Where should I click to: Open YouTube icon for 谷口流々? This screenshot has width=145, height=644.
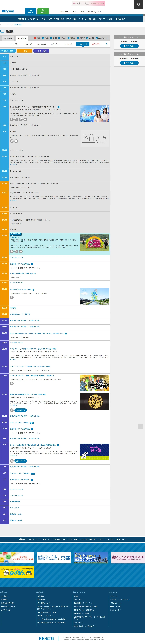(16, 141)
